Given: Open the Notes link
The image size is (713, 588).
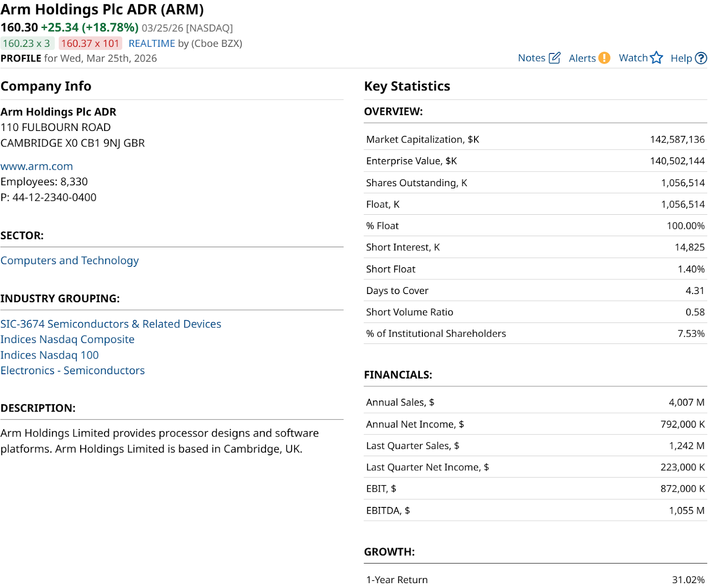Looking at the screenshot, I should tap(531, 58).
